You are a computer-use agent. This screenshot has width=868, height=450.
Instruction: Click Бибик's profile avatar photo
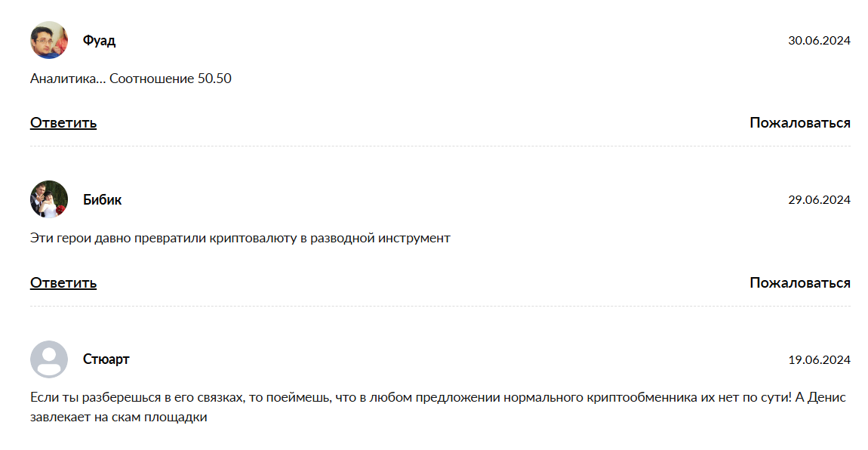coord(49,199)
